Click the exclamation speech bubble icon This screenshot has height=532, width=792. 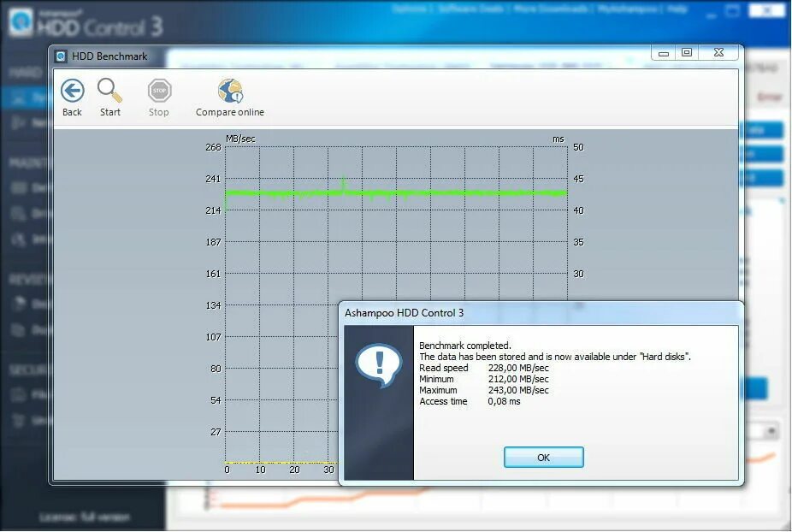[378, 364]
